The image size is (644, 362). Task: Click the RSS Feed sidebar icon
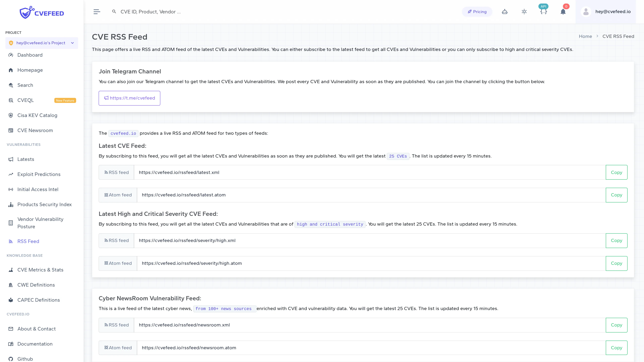click(x=11, y=241)
